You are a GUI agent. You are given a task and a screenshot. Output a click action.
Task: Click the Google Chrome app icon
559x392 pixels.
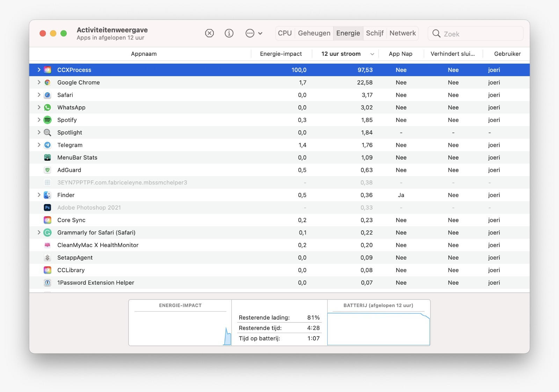coord(48,82)
